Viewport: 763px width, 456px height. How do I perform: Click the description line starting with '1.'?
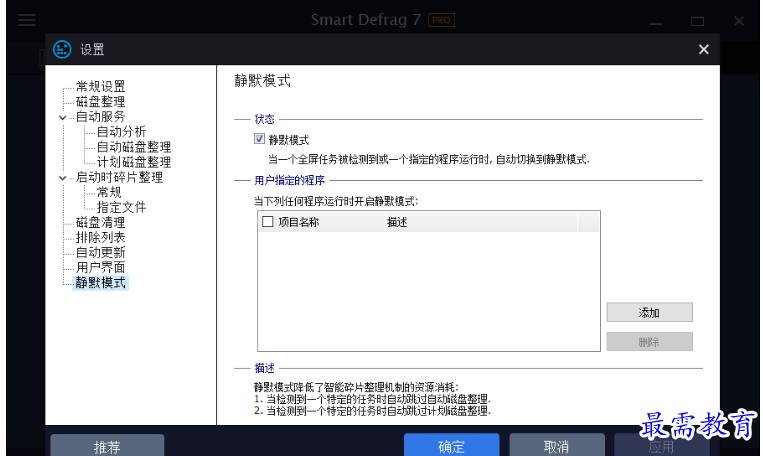click(x=373, y=399)
